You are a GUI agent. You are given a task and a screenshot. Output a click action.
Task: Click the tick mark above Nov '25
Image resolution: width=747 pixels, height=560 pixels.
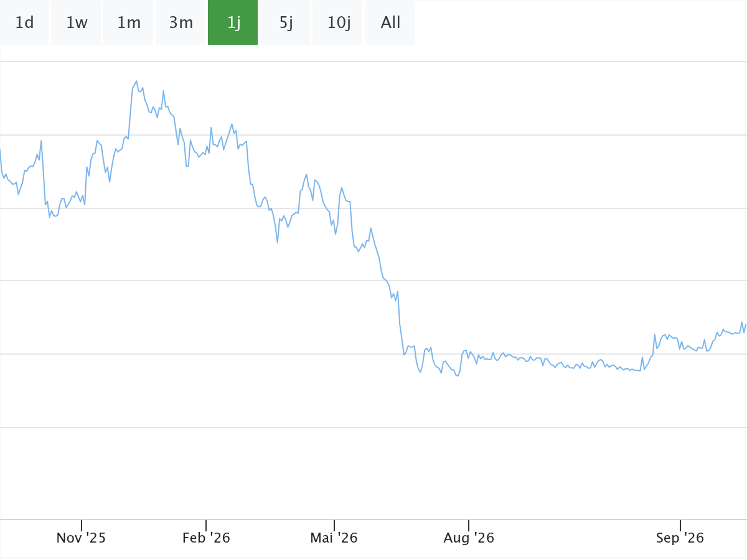81,526
